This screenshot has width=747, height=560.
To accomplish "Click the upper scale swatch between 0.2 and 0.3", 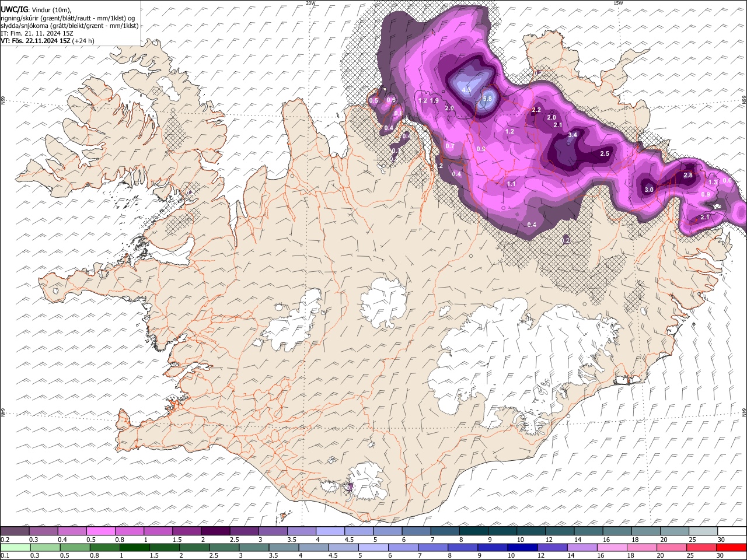I will click(x=15, y=531).
